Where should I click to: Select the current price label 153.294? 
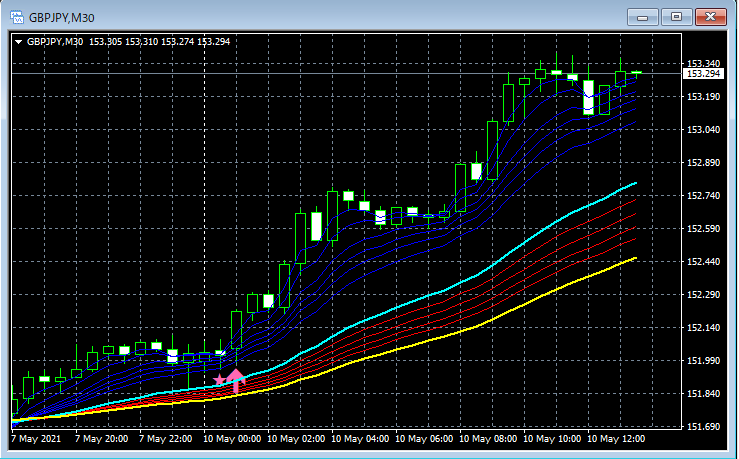click(703, 74)
